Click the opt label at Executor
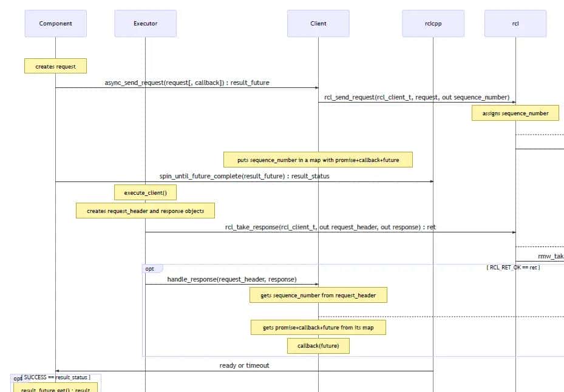Image resolution: width=564 pixels, height=392 pixels. coord(152,269)
